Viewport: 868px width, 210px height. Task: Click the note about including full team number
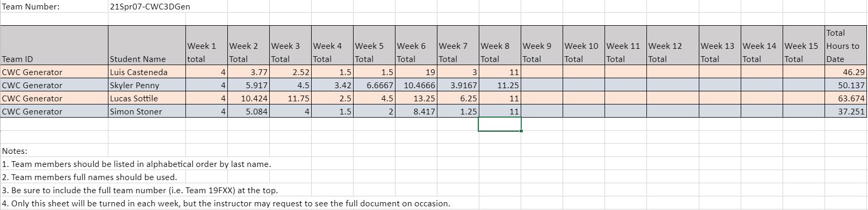pyautogui.click(x=140, y=190)
